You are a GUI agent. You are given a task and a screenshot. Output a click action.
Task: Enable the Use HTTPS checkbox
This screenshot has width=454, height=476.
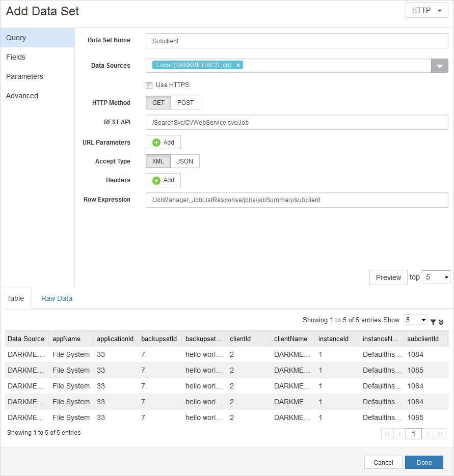[x=149, y=85]
